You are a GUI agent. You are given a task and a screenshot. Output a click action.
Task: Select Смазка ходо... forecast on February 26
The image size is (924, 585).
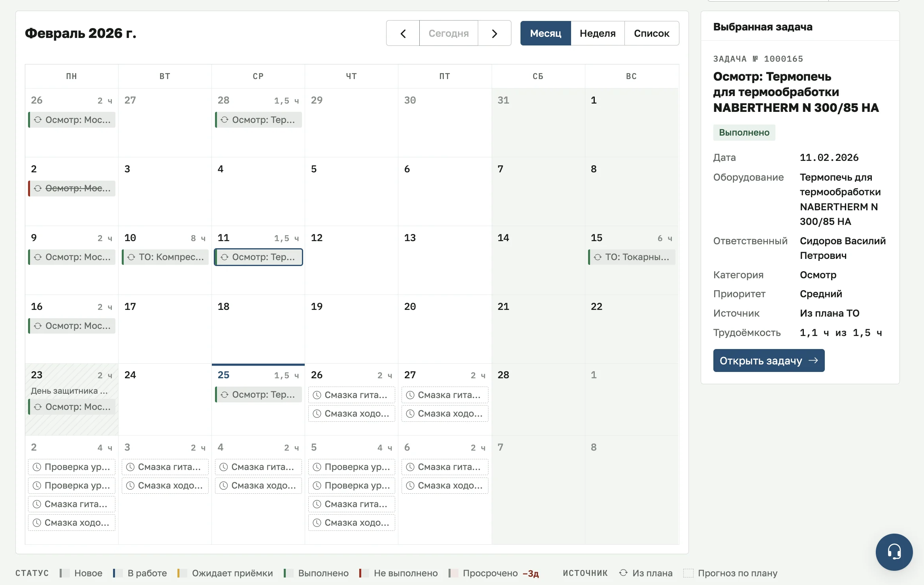(352, 413)
